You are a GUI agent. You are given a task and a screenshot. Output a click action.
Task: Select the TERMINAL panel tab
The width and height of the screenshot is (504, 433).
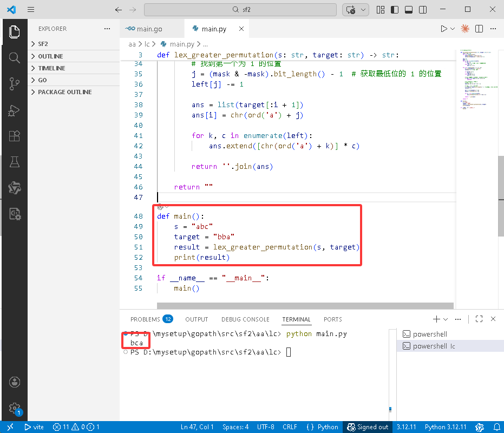click(296, 319)
